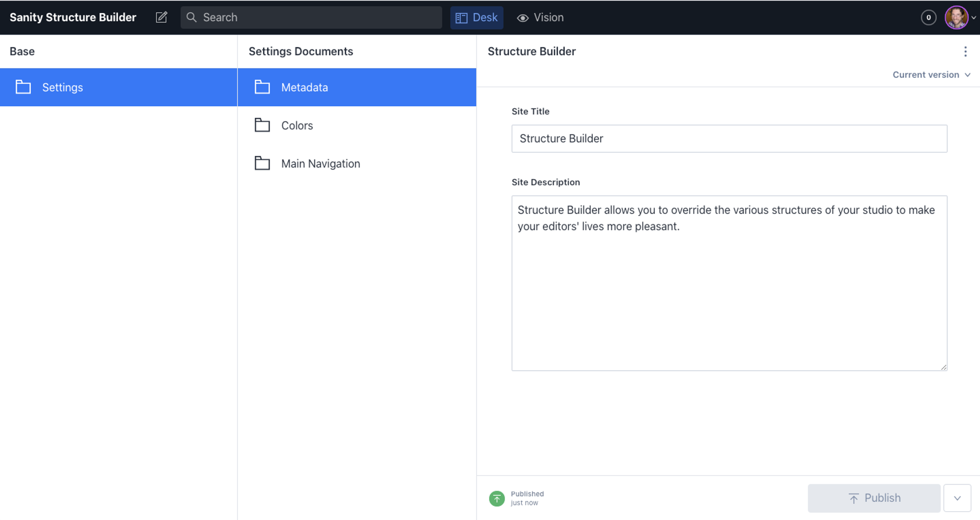Screen dimensions: 980x520
Task: Click the presence counter badge showing 0
Action: pyautogui.click(x=928, y=17)
